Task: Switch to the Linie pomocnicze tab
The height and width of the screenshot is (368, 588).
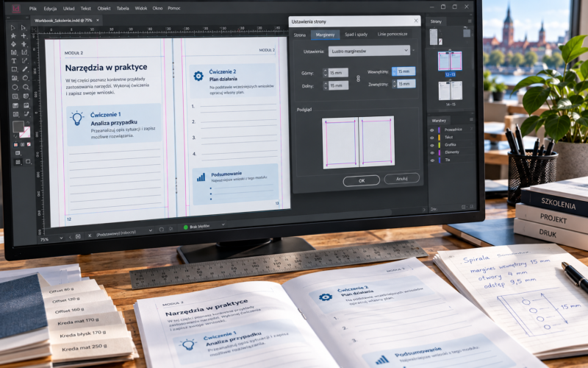Action: 392,34
